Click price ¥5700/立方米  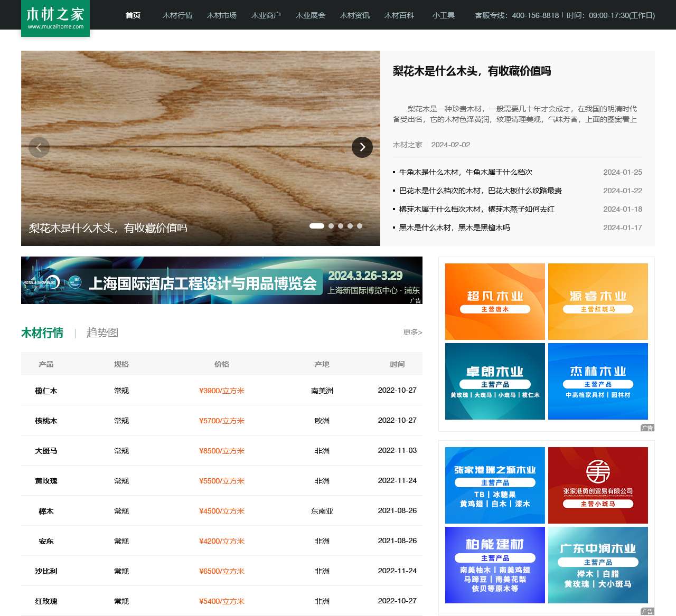222,421
